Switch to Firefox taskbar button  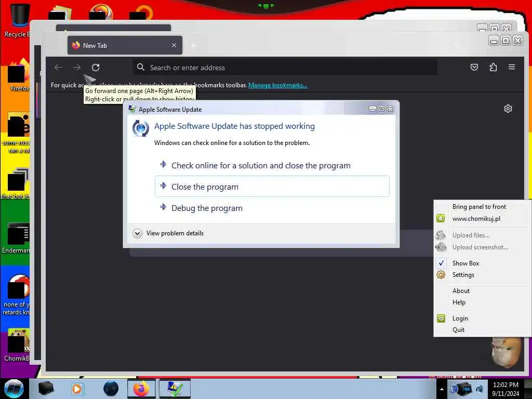(141, 389)
